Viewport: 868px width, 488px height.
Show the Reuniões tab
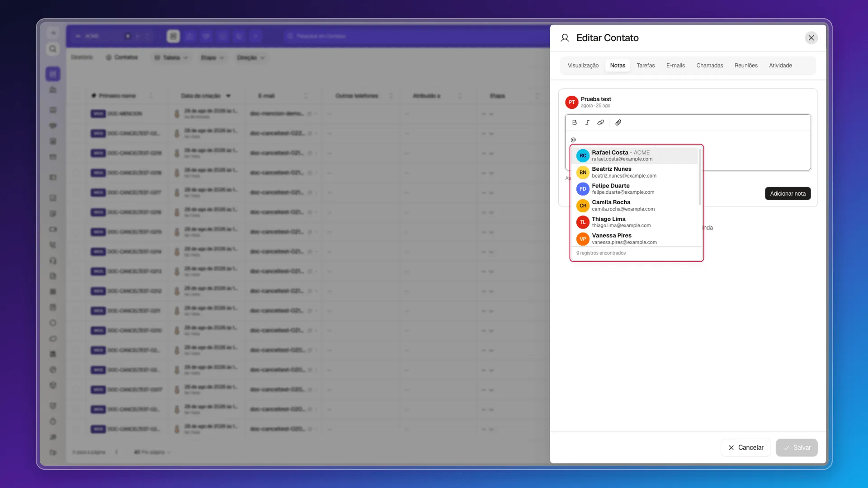coord(746,66)
